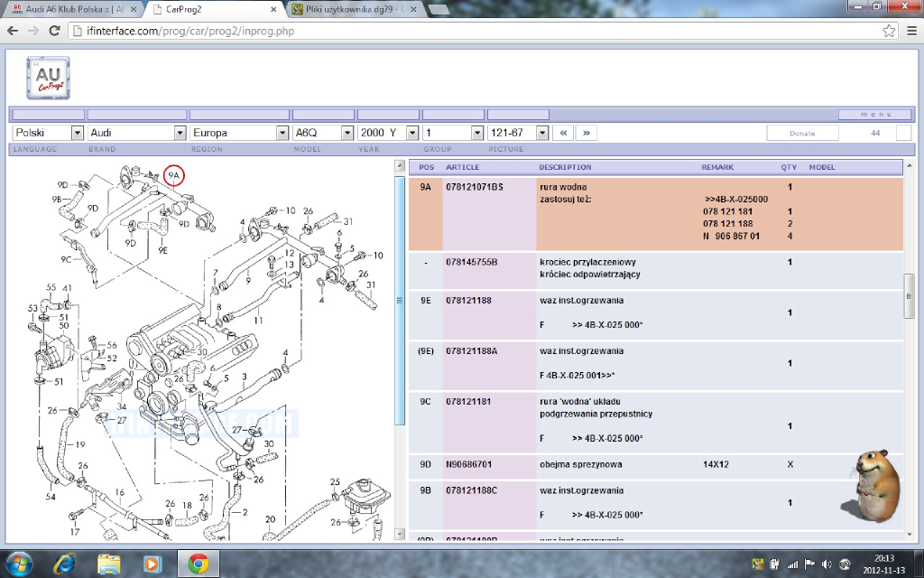
Task: Click the hamster tray icon
Action: pyautogui.click(x=758, y=564)
